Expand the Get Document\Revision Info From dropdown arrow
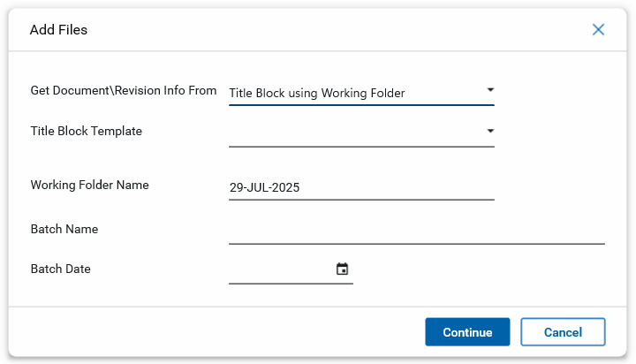Image resolution: width=636 pixels, height=364 pixels. pos(490,90)
